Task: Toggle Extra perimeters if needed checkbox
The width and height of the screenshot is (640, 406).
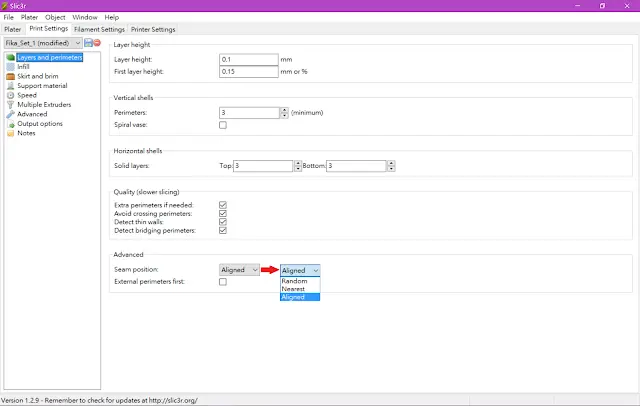Action: [223, 205]
